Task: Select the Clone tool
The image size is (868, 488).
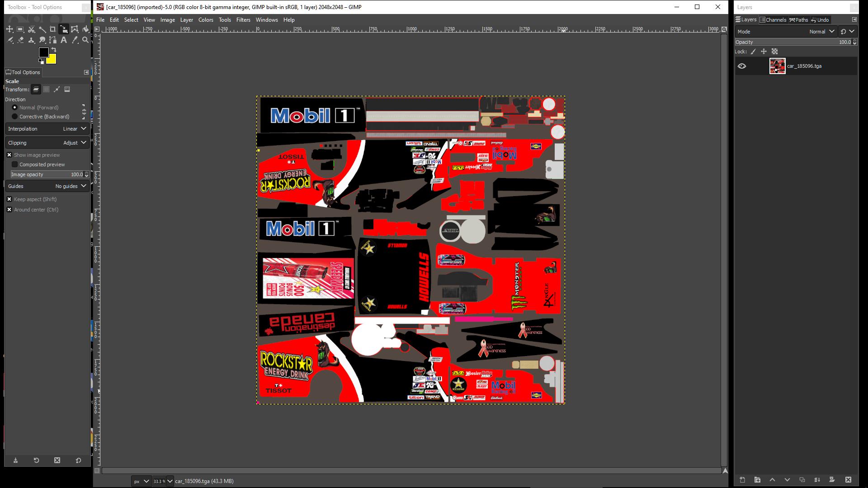Action: click(32, 40)
